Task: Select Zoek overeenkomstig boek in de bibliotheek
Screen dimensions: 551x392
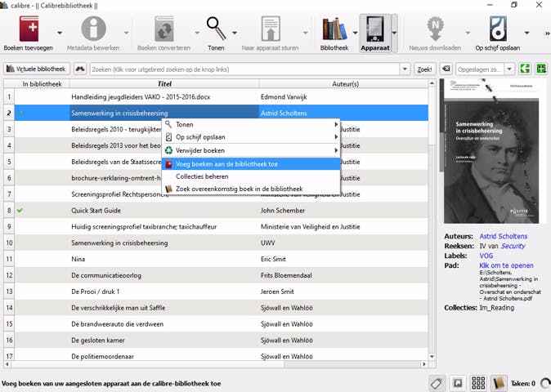Action: pyautogui.click(x=251, y=189)
